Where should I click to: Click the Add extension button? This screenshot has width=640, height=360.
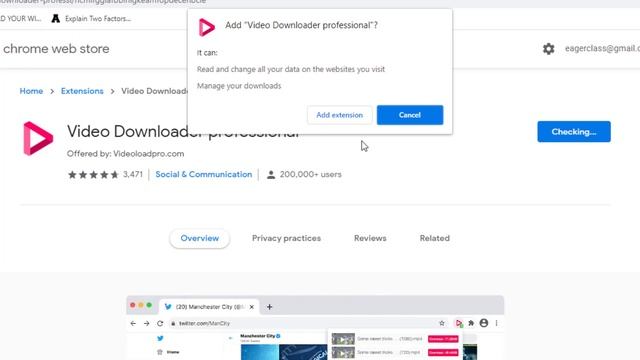[x=340, y=115]
